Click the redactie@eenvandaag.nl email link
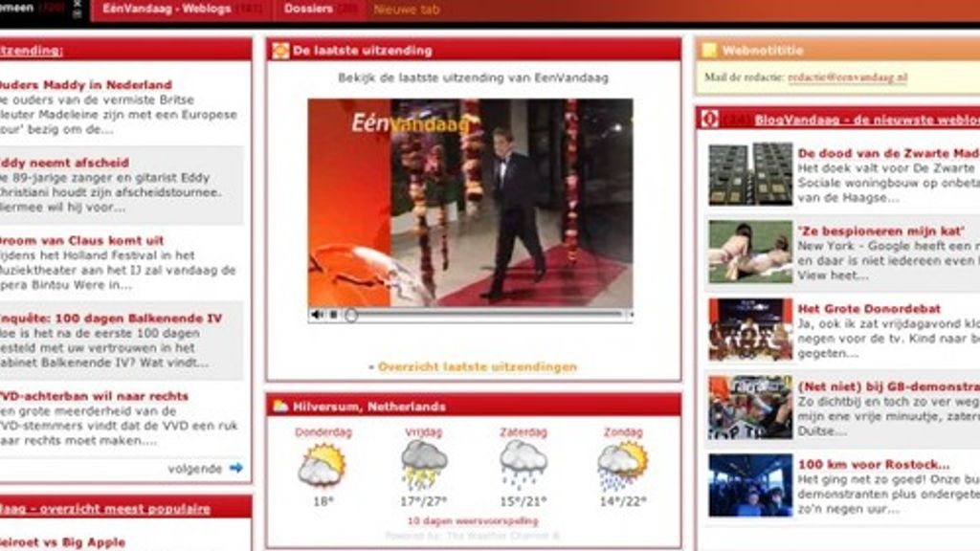Screen dimensions: 980x551 (x=848, y=77)
